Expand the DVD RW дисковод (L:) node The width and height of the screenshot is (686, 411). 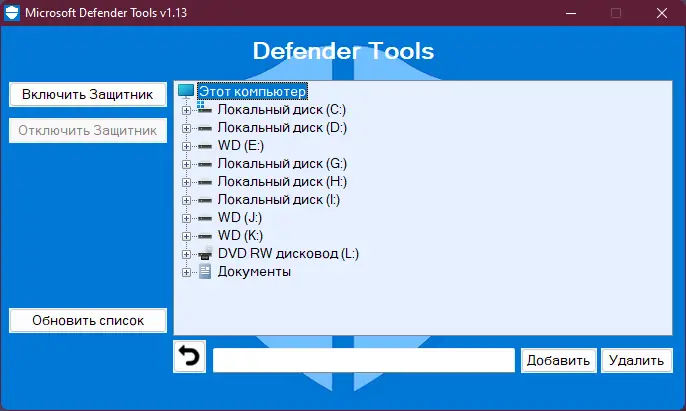click(x=186, y=254)
